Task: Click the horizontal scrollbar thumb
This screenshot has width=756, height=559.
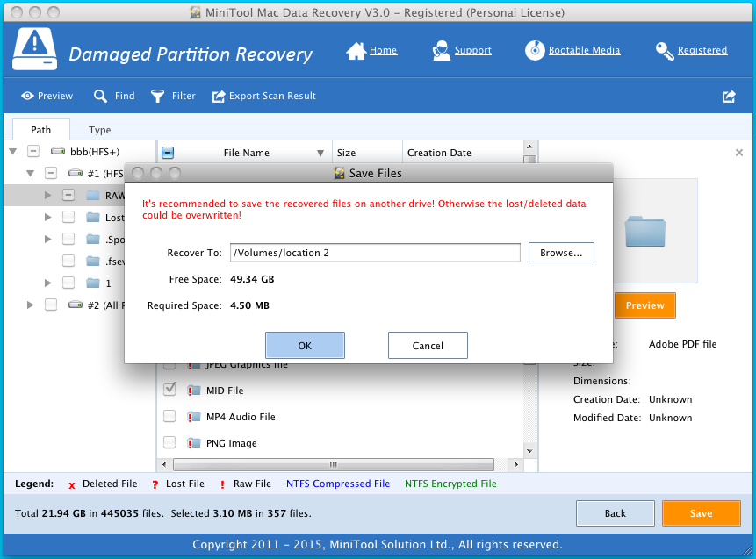Action: pos(333,464)
